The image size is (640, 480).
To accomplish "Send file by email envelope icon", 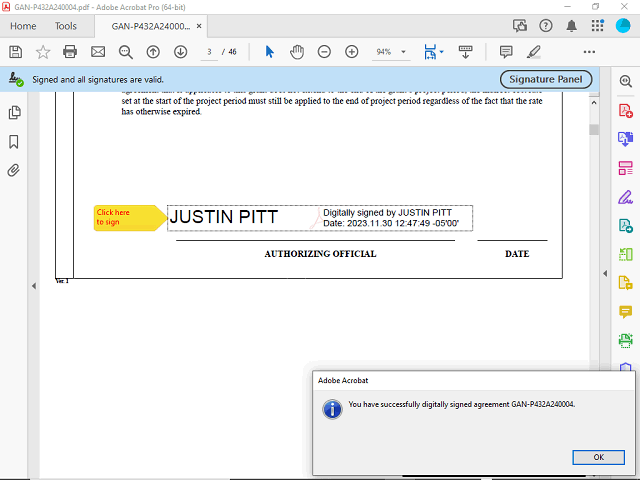I will click(98, 51).
